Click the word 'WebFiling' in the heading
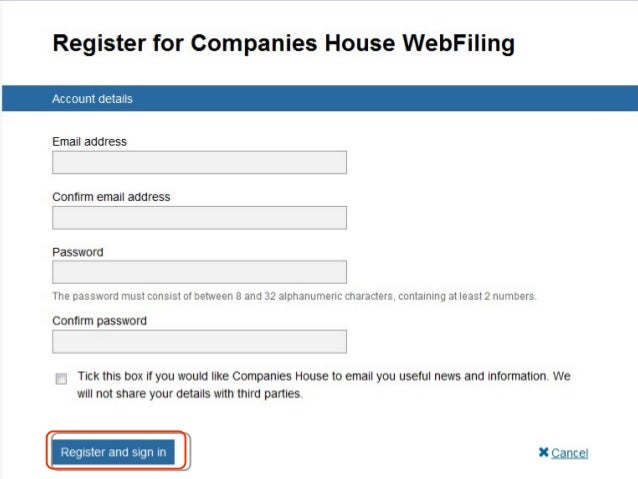638x479 pixels. click(459, 44)
